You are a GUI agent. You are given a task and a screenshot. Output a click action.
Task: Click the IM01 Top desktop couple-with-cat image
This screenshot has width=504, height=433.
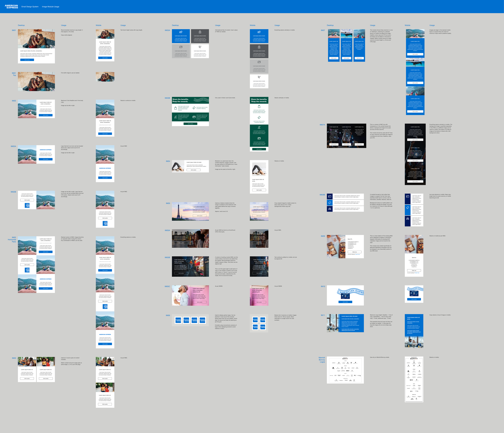click(36, 81)
